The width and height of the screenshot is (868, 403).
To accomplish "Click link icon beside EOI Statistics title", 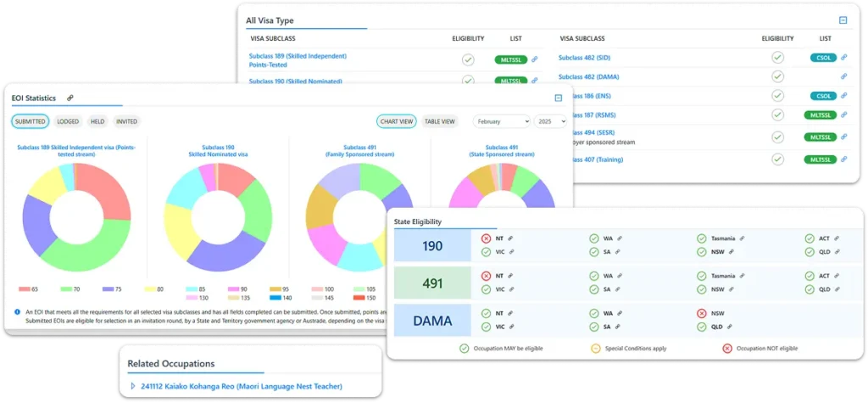I will point(70,98).
